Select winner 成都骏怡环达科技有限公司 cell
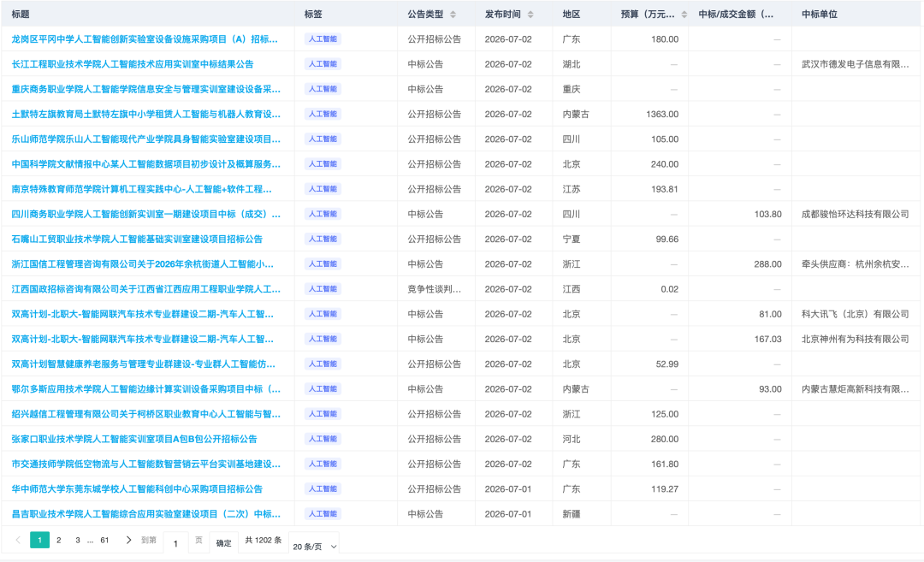The width and height of the screenshot is (924, 562). click(855, 214)
